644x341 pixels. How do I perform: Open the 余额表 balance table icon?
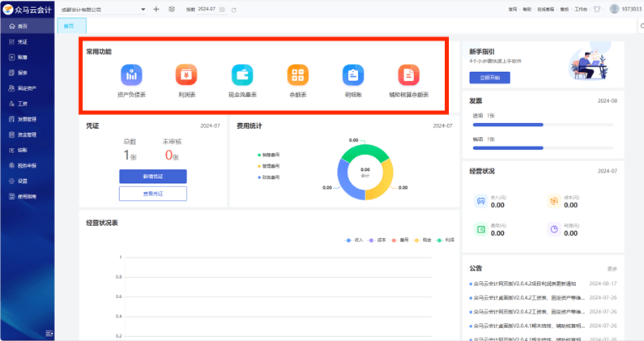coord(297,76)
